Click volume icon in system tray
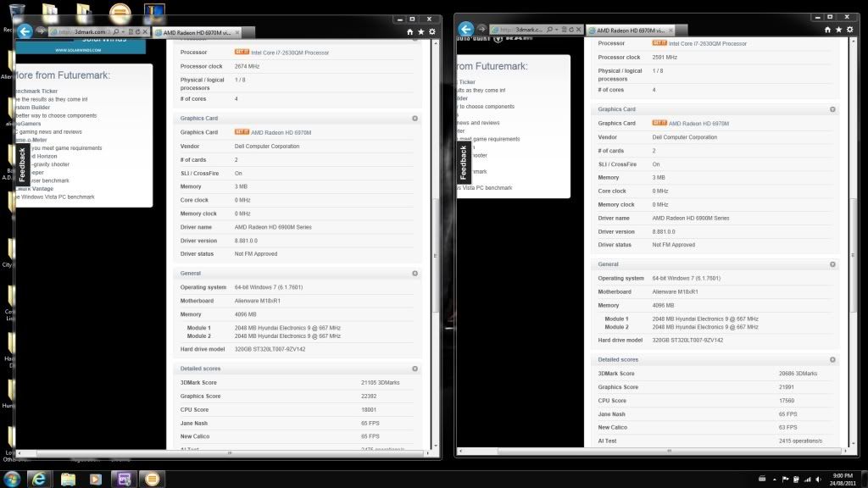868x488 pixels. [x=818, y=480]
